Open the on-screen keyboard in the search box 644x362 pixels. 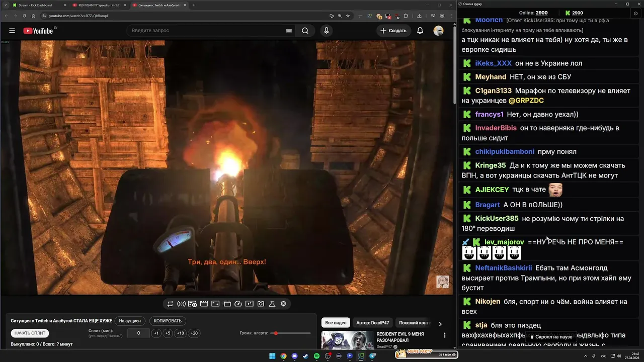coord(289,31)
